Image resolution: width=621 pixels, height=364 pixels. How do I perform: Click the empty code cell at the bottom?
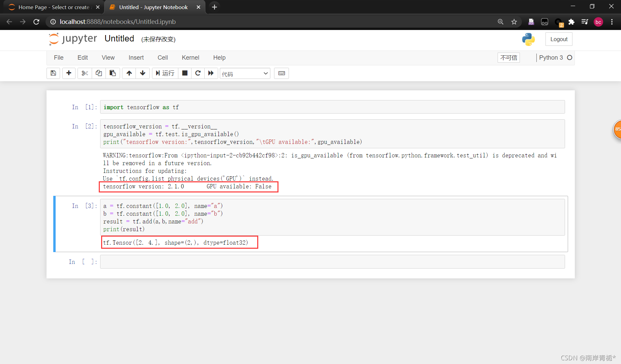[x=332, y=262]
